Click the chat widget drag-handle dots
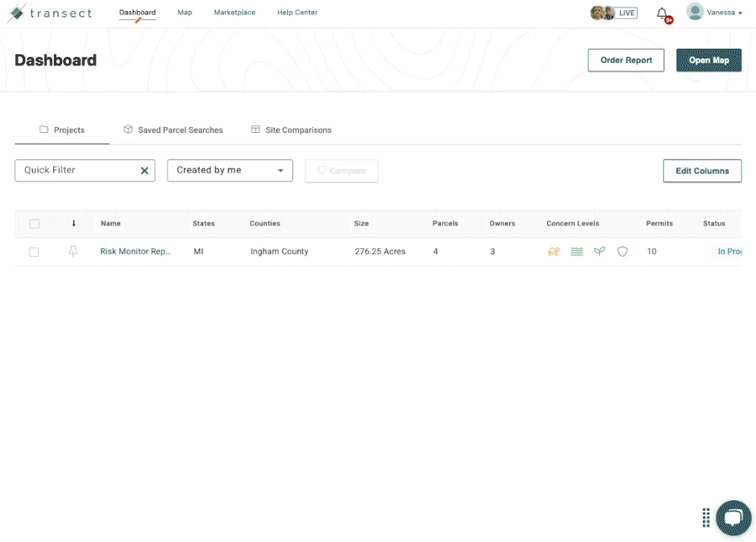This screenshot has width=756, height=542. (x=706, y=518)
